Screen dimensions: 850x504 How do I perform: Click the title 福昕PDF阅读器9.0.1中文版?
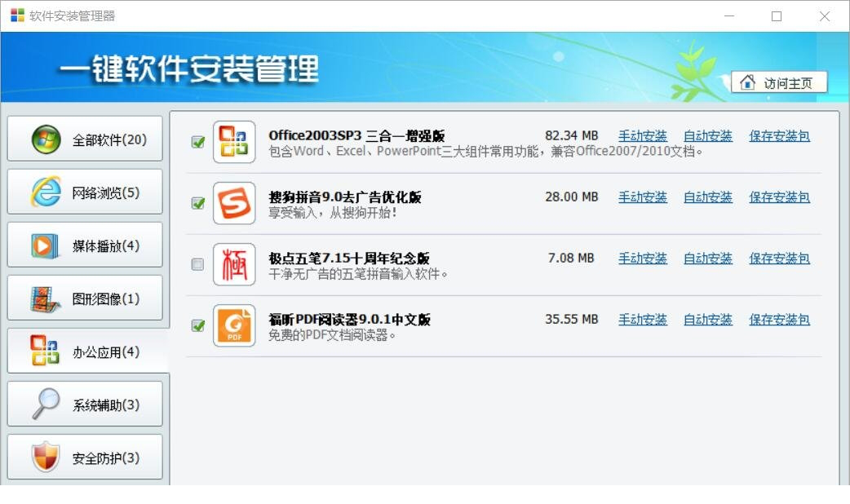pos(350,319)
